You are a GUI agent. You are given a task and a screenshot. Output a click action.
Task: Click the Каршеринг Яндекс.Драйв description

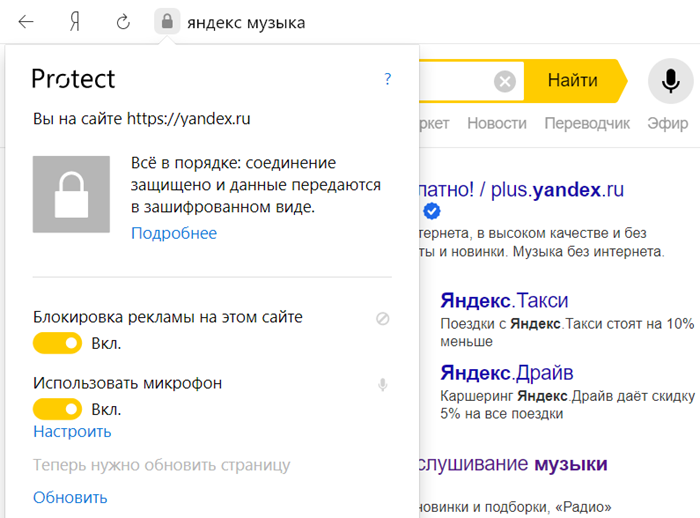pyautogui.click(x=567, y=405)
